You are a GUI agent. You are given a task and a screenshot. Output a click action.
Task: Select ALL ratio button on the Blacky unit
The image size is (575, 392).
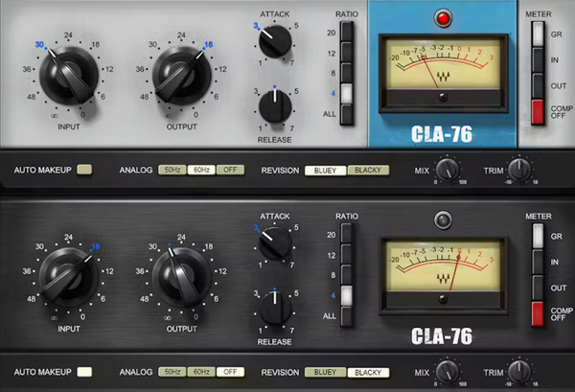click(x=347, y=316)
